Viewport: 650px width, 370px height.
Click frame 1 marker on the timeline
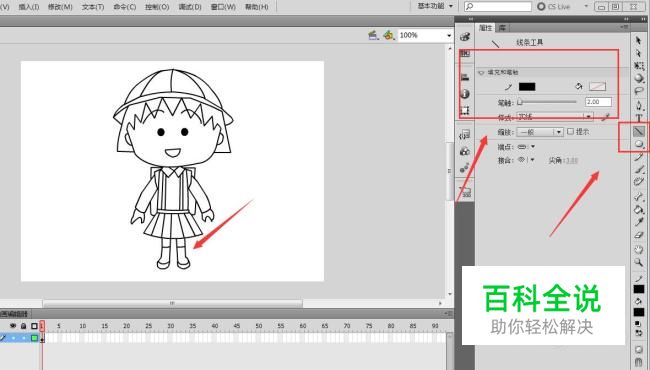[x=42, y=326]
